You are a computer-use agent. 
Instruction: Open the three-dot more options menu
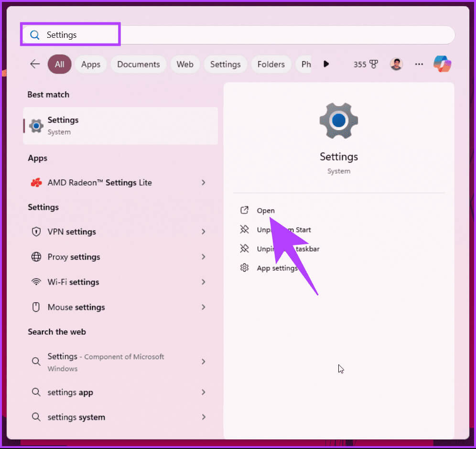pos(419,64)
